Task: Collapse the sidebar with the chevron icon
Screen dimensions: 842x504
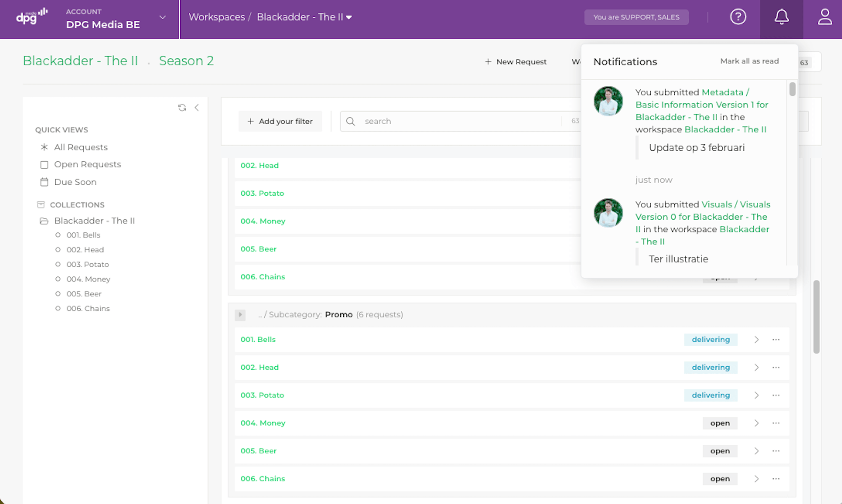Action: point(197,108)
